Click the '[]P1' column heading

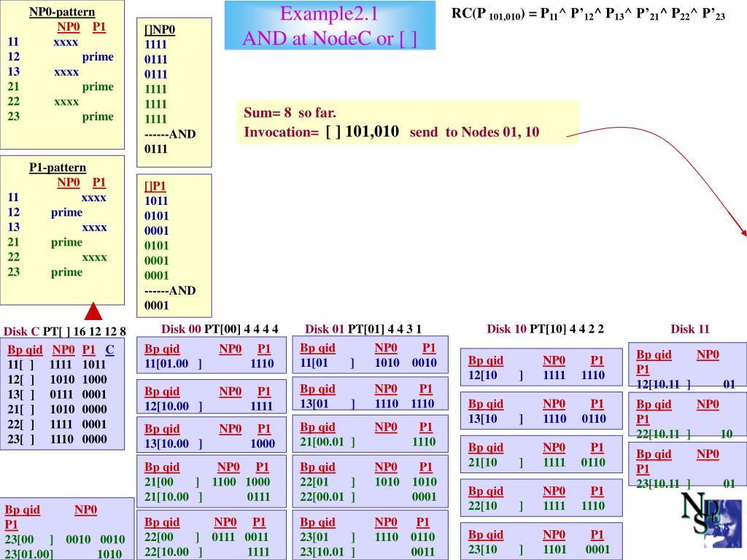tap(155, 186)
